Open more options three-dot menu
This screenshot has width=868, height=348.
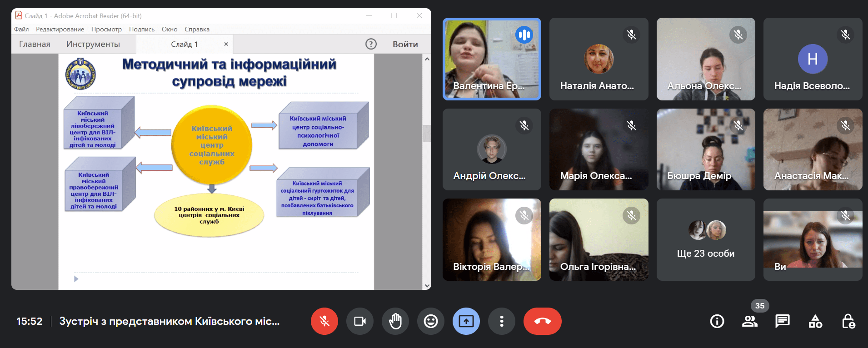(x=501, y=321)
